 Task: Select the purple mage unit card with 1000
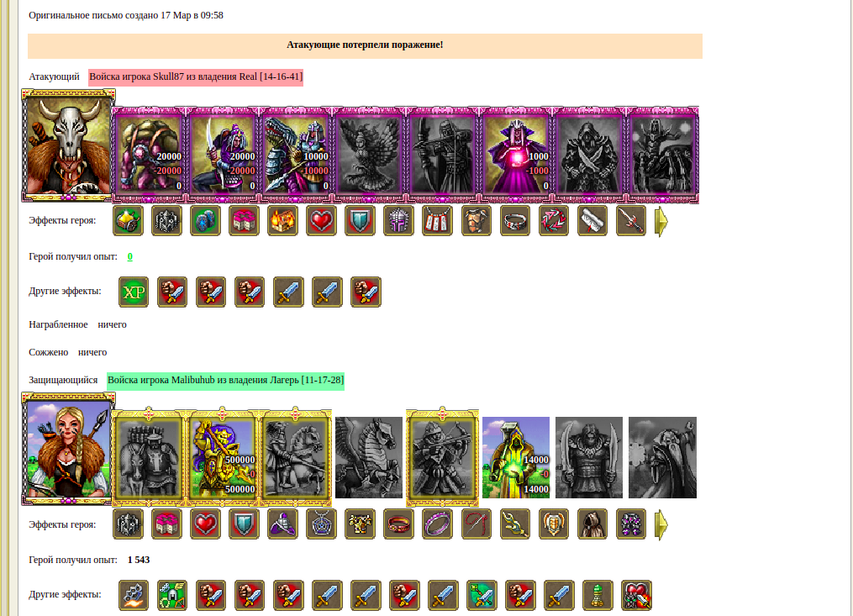[x=516, y=155]
